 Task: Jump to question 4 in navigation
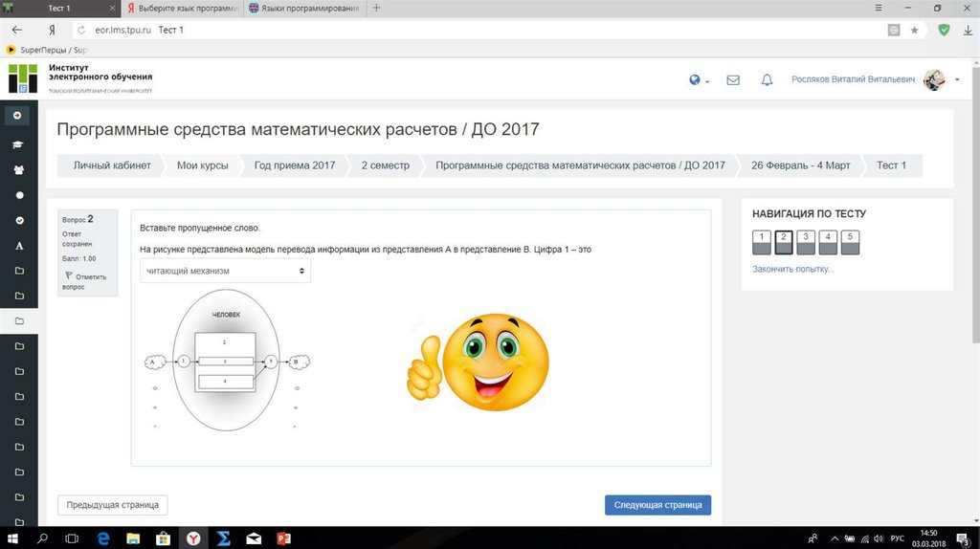click(828, 242)
